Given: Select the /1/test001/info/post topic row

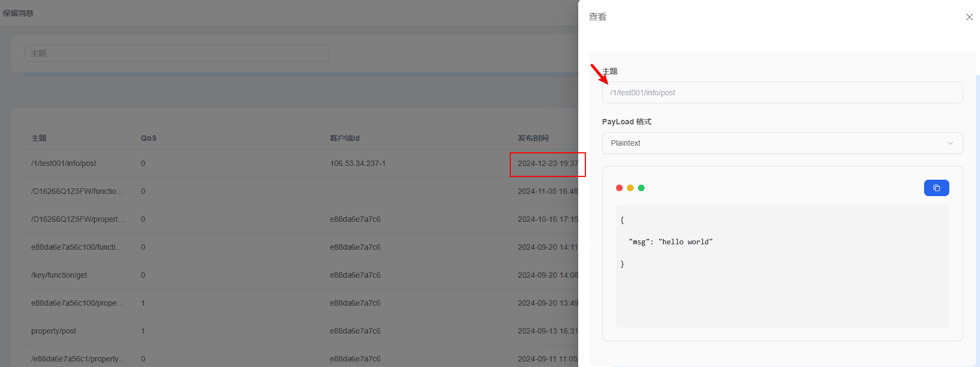Looking at the screenshot, I should click(x=301, y=163).
